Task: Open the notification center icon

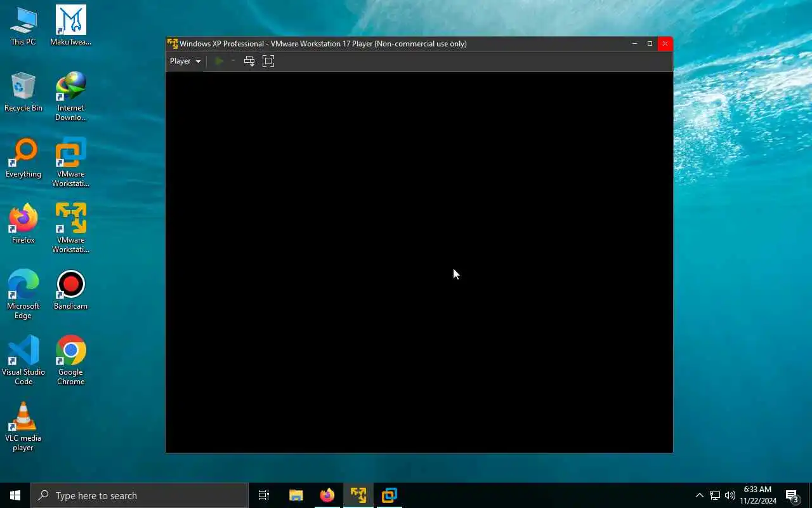Action: [792, 495]
